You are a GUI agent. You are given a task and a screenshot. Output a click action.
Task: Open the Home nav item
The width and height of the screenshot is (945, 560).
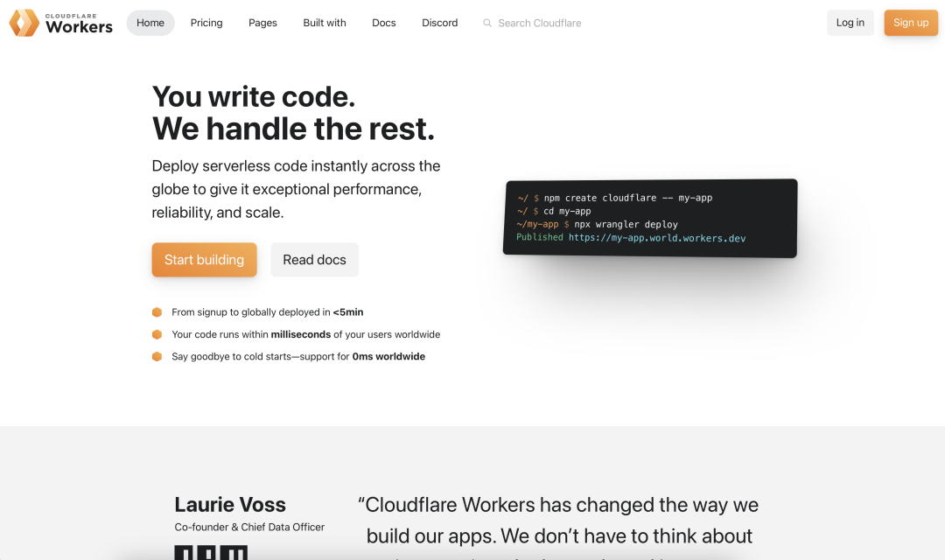coord(150,23)
